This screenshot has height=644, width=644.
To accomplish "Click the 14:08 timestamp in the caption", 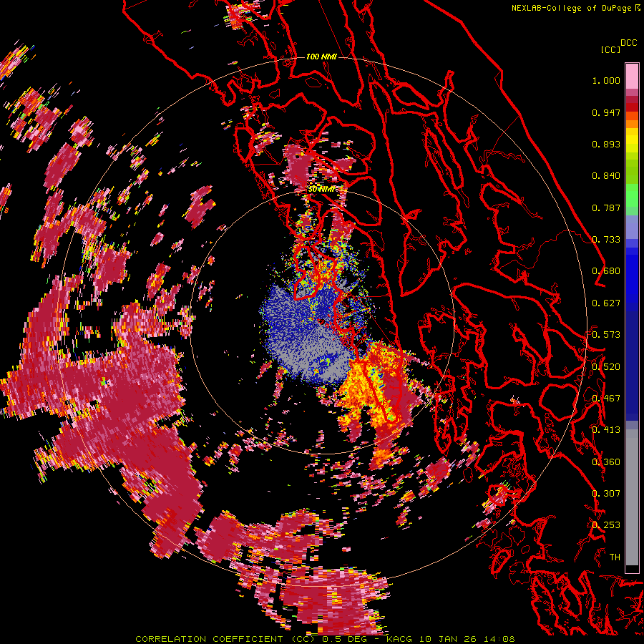I will click(499, 639).
